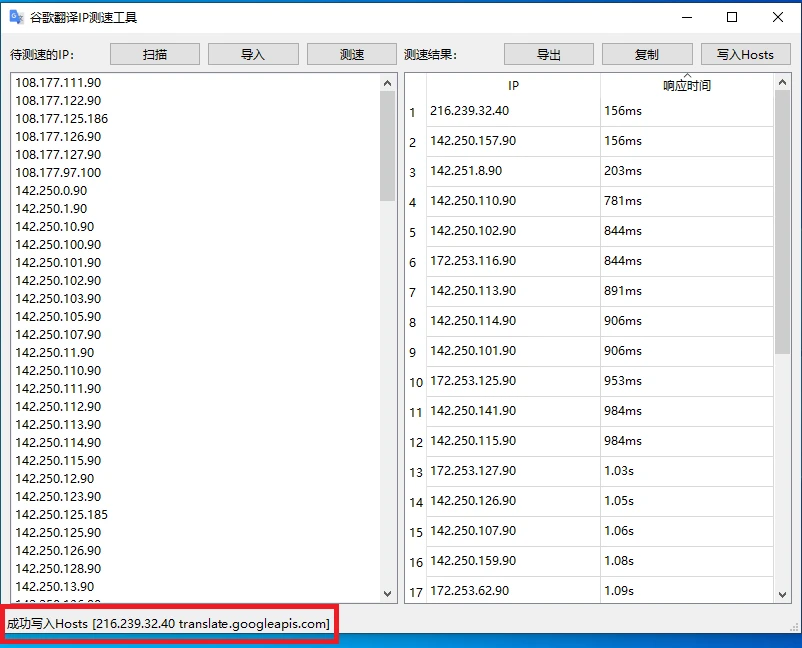Select result IP cell 172.253.62.90

coord(514,591)
